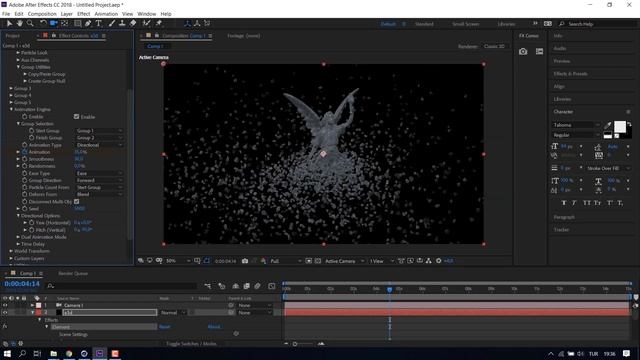Select the Rectangle shape tool
This screenshot has width=640, height=360.
point(78,24)
